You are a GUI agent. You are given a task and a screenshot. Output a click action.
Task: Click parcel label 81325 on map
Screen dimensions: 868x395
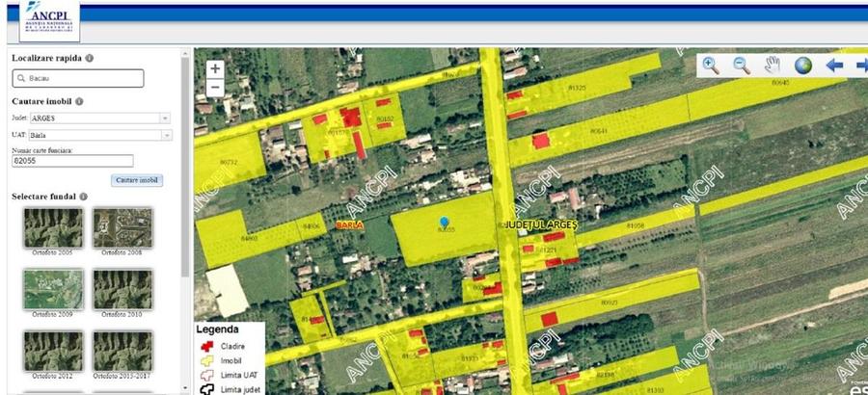click(577, 88)
